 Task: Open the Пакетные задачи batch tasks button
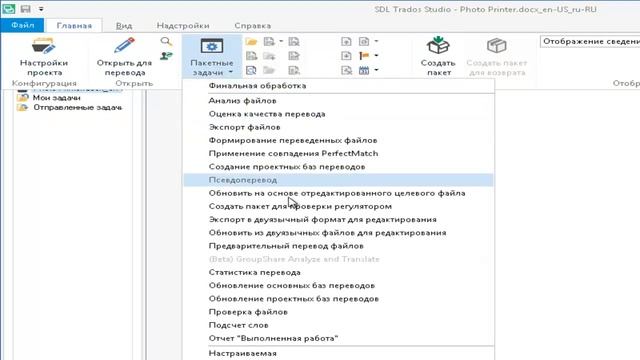(x=212, y=57)
